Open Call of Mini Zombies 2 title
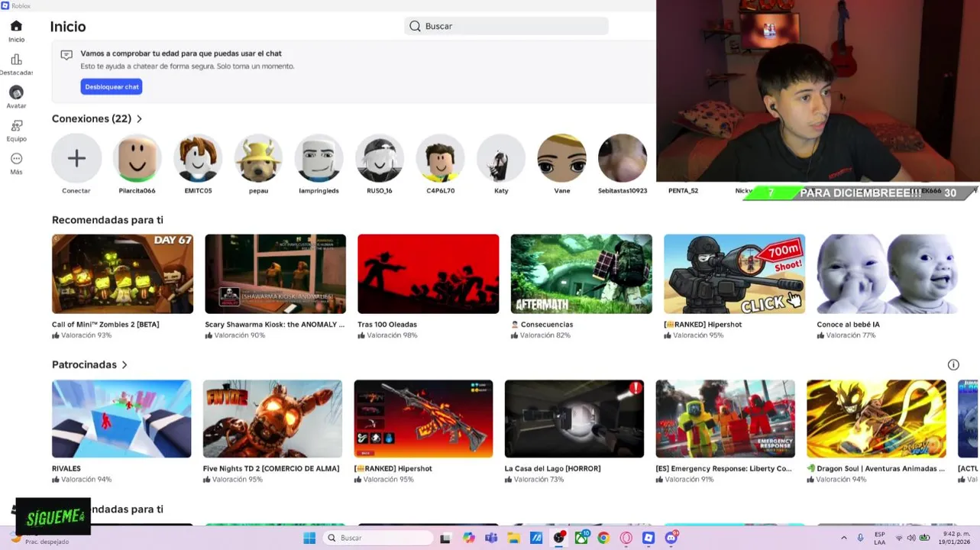 pos(105,325)
